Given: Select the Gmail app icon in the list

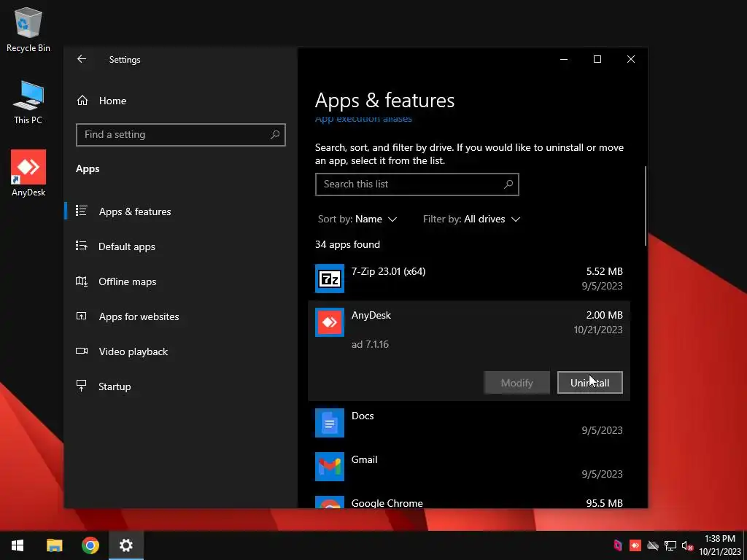Looking at the screenshot, I should pyautogui.click(x=330, y=467).
